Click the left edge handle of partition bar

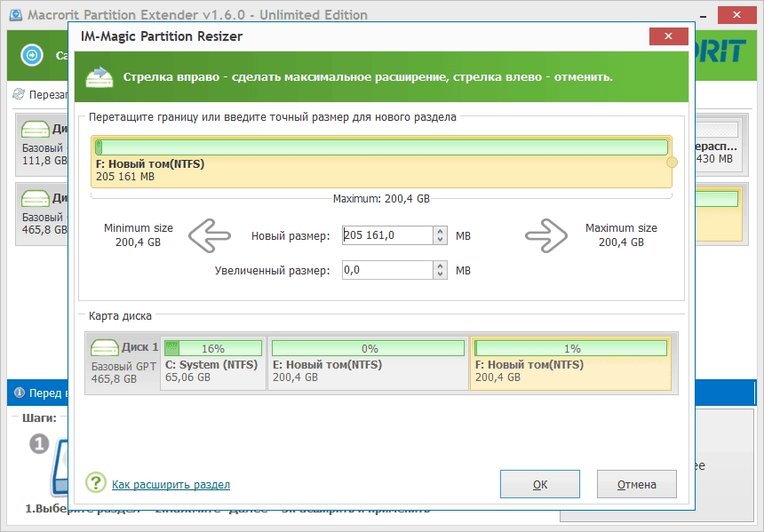(99, 147)
